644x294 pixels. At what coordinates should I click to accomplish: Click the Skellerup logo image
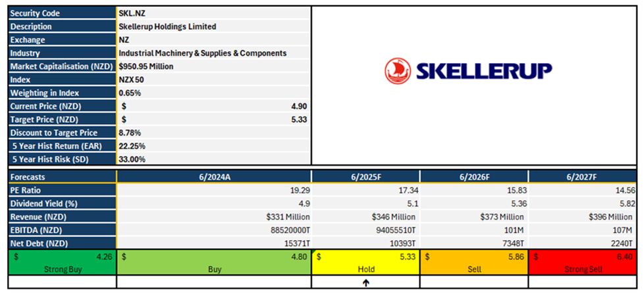click(x=468, y=71)
